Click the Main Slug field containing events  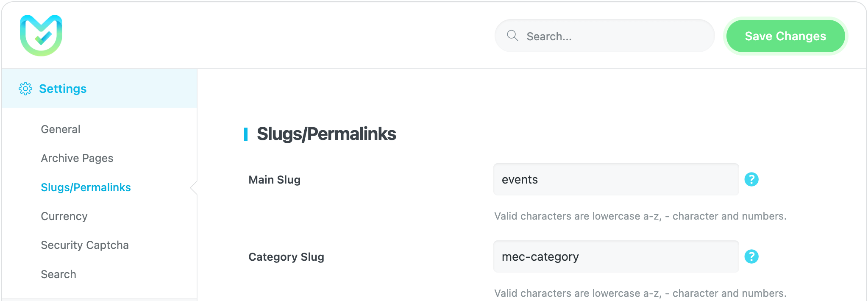(x=615, y=180)
